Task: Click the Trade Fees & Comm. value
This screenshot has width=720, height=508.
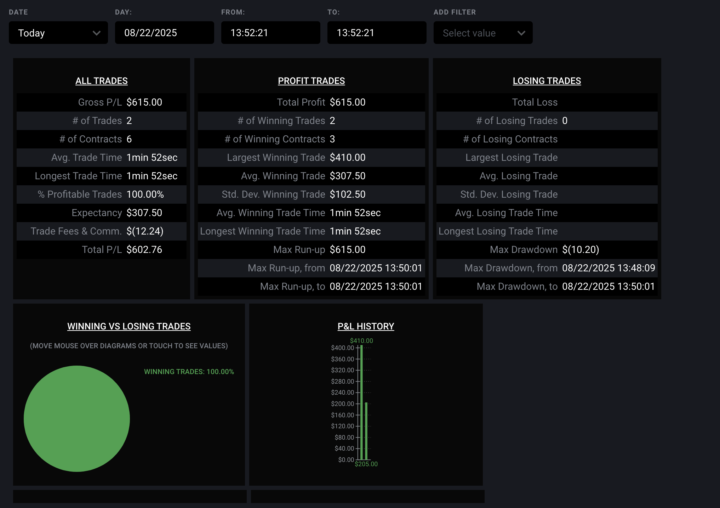Action: (145, 231)
